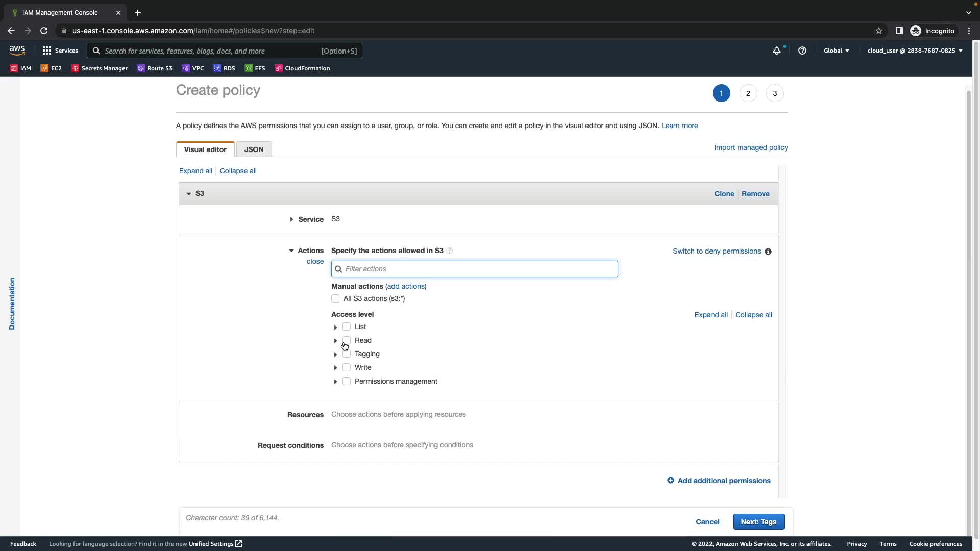The image size is (980, 551).
Task: Click the Filter actions search field
Action: click(475, 269)
